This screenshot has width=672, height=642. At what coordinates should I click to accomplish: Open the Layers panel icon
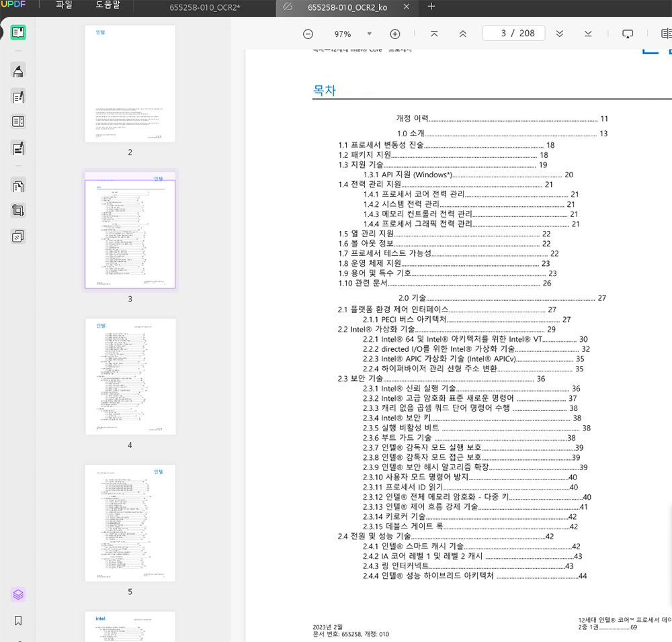click(18, 594)
